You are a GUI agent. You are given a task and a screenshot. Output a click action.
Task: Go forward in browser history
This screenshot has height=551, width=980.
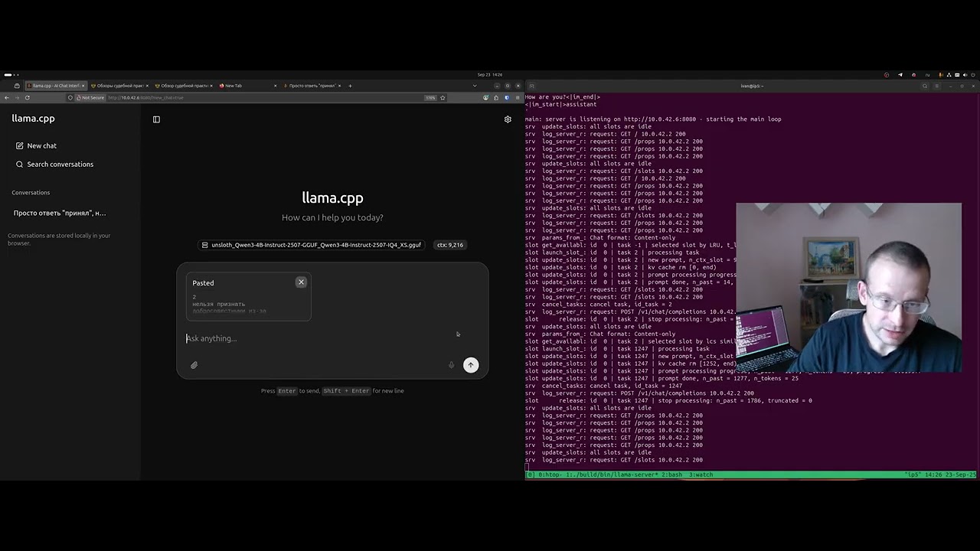coord(17,98)
